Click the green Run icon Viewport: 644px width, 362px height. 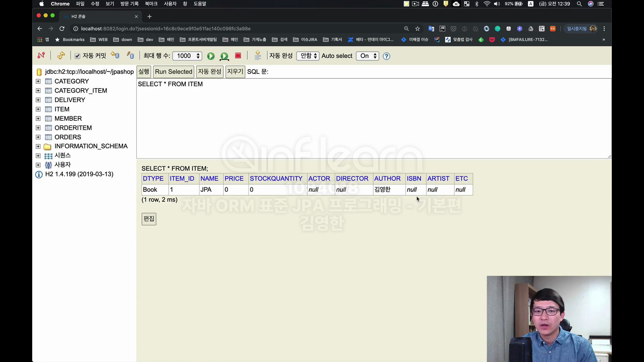[x=211, y=56]
